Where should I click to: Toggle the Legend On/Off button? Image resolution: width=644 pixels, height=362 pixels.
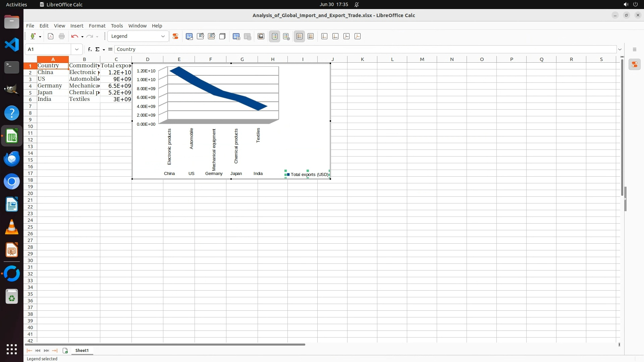[x=274, y=37]
